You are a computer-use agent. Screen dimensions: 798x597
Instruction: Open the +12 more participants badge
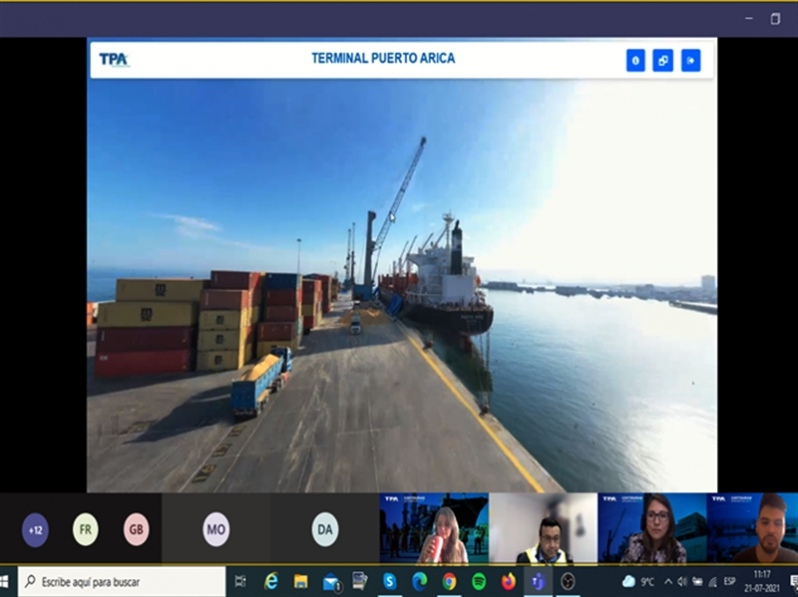coord(35,530)
